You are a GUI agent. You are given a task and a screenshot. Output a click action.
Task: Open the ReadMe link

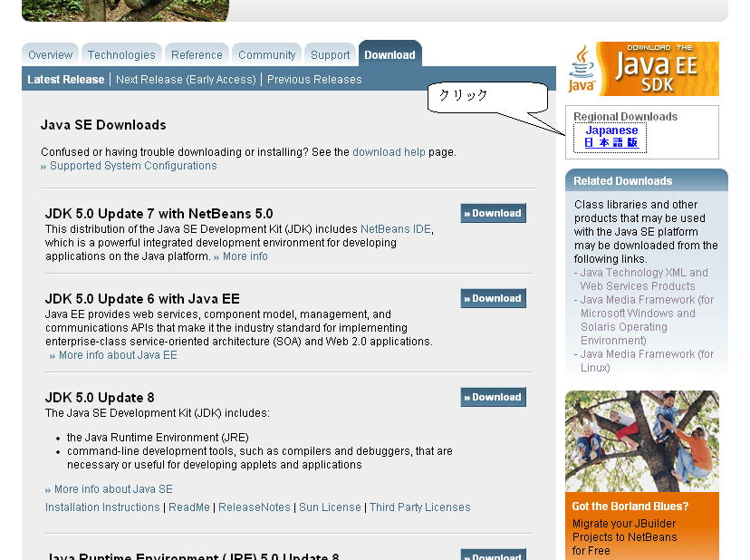(189, 507)
